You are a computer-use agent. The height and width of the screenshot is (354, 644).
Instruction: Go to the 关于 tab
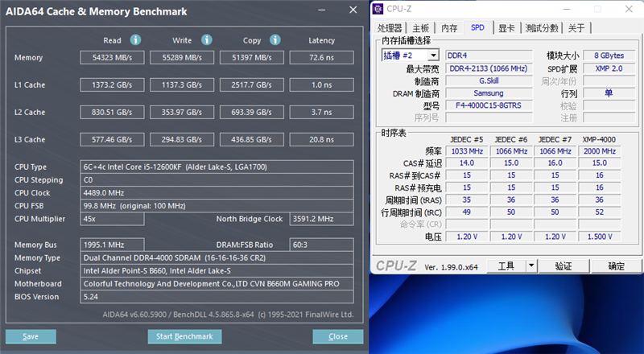(576, 28)
